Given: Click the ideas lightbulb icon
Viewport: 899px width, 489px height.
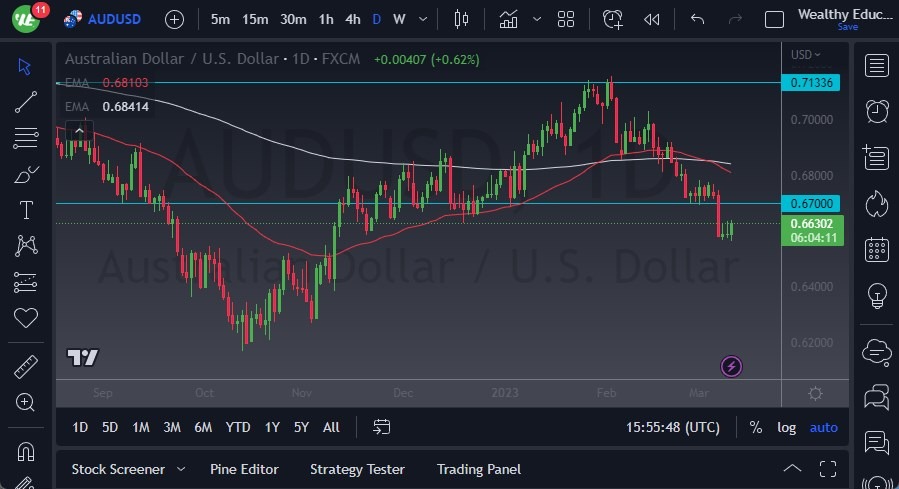Looking at the screenshot, I should (877, 296).
